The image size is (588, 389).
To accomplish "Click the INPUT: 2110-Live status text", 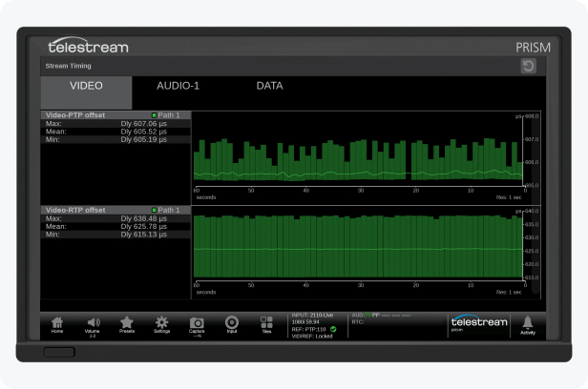I will click(x=312, y=316).
